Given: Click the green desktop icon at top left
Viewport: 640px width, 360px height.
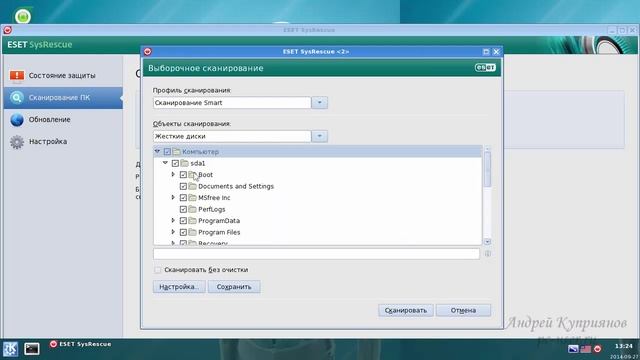Looking at the screenshot, I should point(23,16).
